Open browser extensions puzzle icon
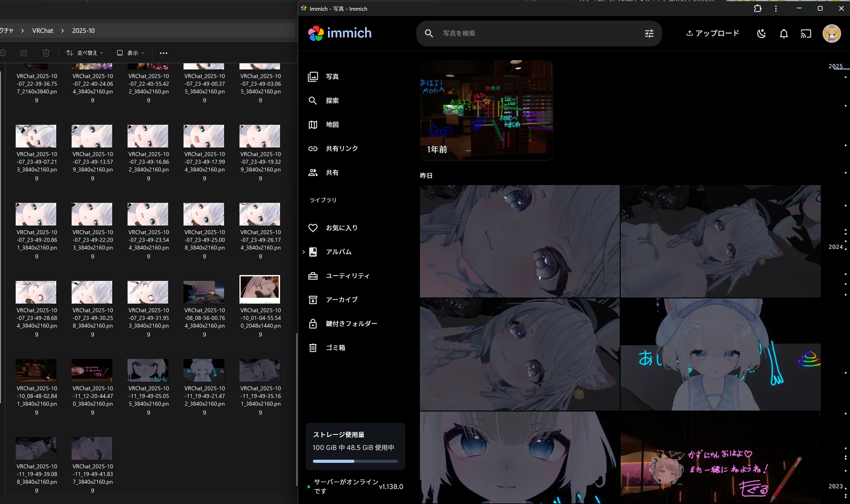The width and height of the screenshot is (850, 504). coord(757,9)
